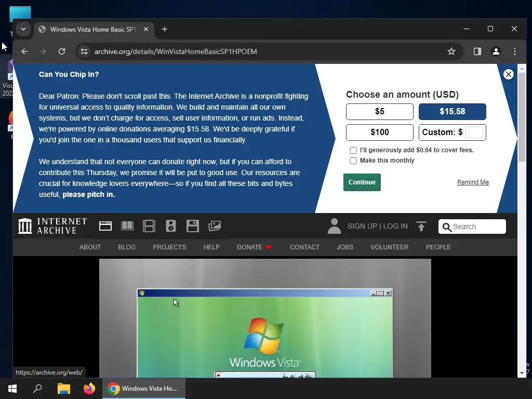This screenshot has width=532, height=399.
Task: Open the Images icon
Action: click(x=215, y=226)
